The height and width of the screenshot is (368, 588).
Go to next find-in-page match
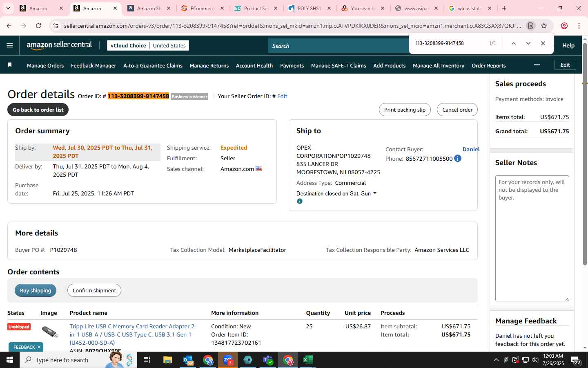click(x=528, y=43)
